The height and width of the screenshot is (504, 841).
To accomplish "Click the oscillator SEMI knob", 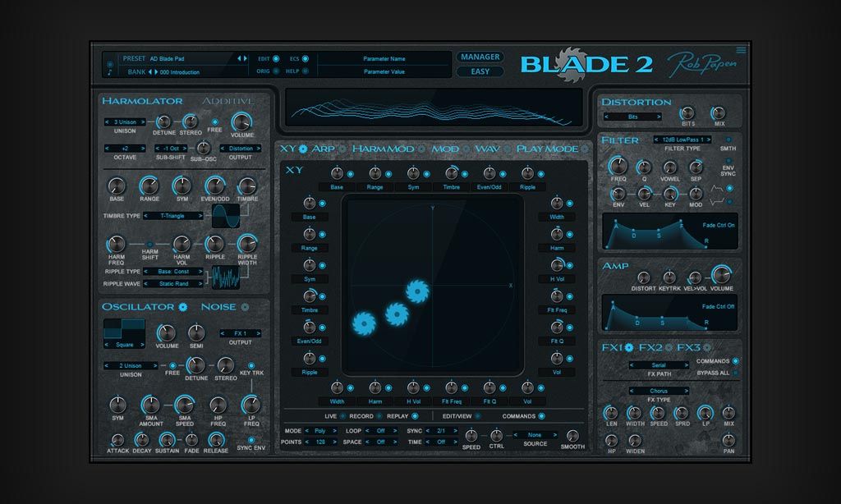I will (196, 333).
